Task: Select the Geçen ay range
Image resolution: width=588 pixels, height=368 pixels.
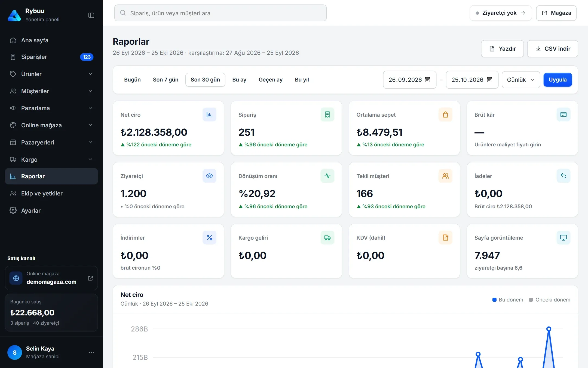Action: point(271,80)
